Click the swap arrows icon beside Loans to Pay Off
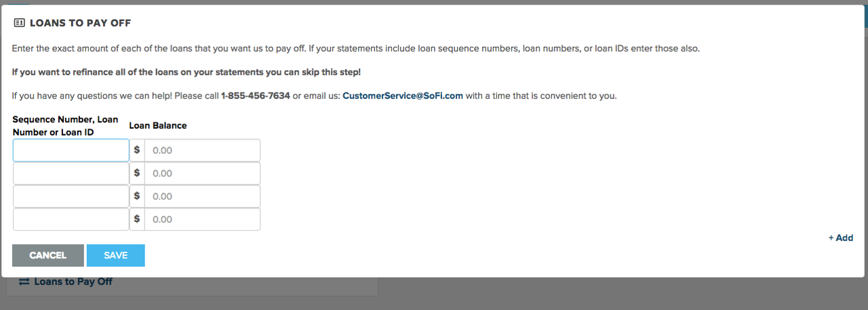The image size is (868, 310). 24,282
